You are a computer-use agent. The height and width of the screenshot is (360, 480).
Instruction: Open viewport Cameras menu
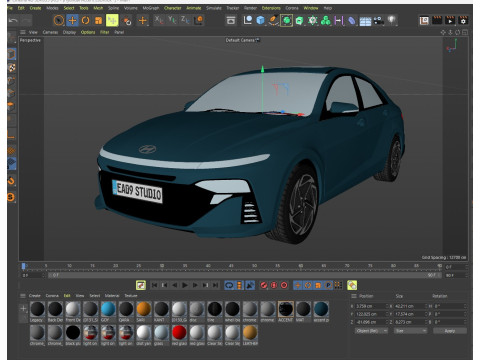tap(50, 32)
